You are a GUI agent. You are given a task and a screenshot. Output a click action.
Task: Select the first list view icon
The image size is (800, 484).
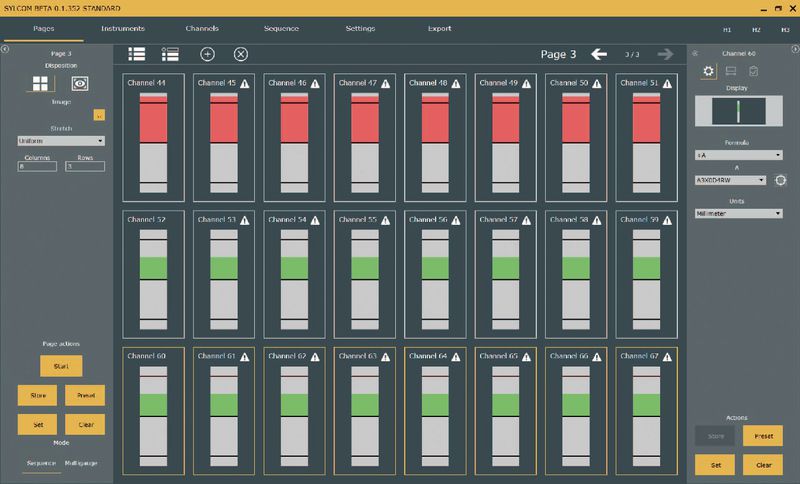(137, 54)
